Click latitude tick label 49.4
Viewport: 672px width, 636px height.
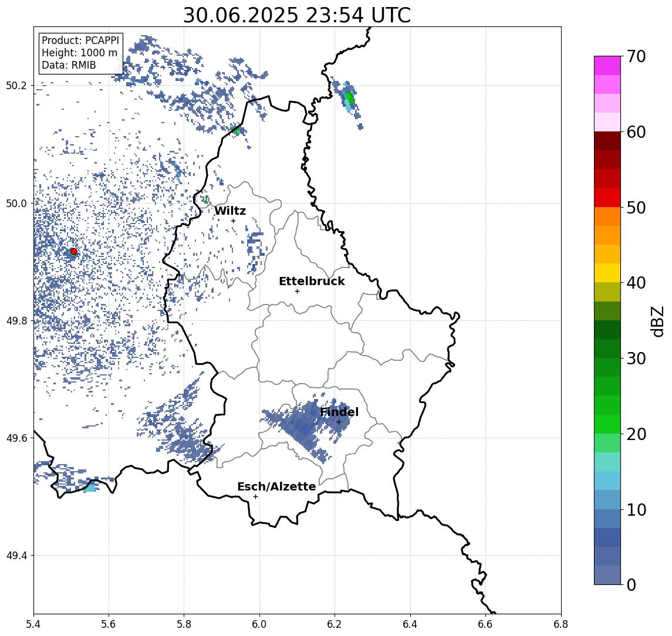tap(16, 556)
